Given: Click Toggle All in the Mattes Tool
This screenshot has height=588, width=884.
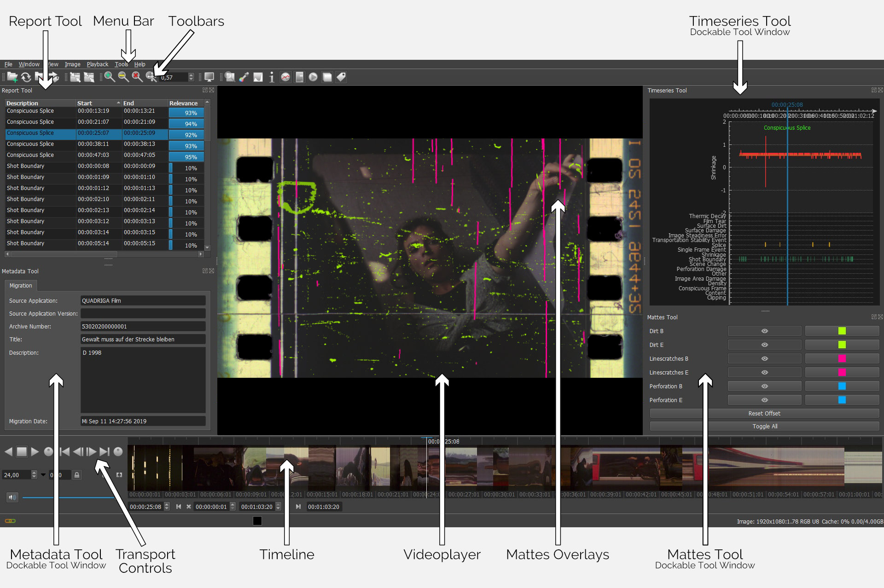Looking at the screenshot, I should pyautogui.click(x=764, y=426).
